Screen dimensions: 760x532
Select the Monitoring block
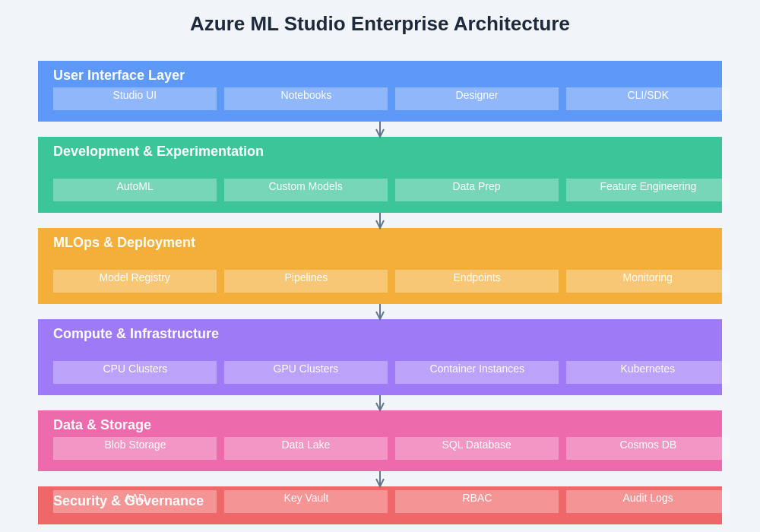648,281
